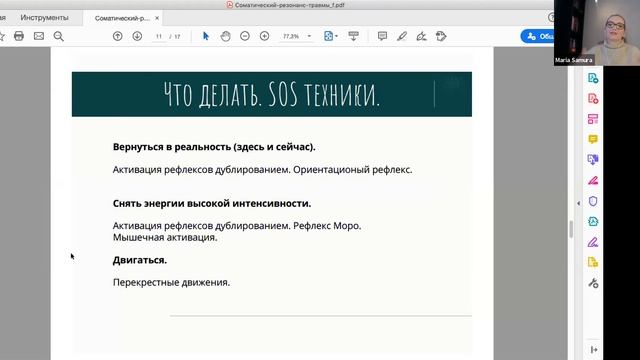Zoom out with the minus button
The width and height of the screenshot is (640, 360).
(245, 36)
